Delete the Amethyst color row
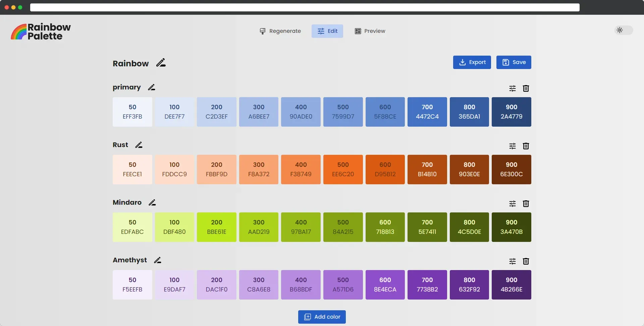The width and height of the screenshot is (644, 326). (526, 261)
